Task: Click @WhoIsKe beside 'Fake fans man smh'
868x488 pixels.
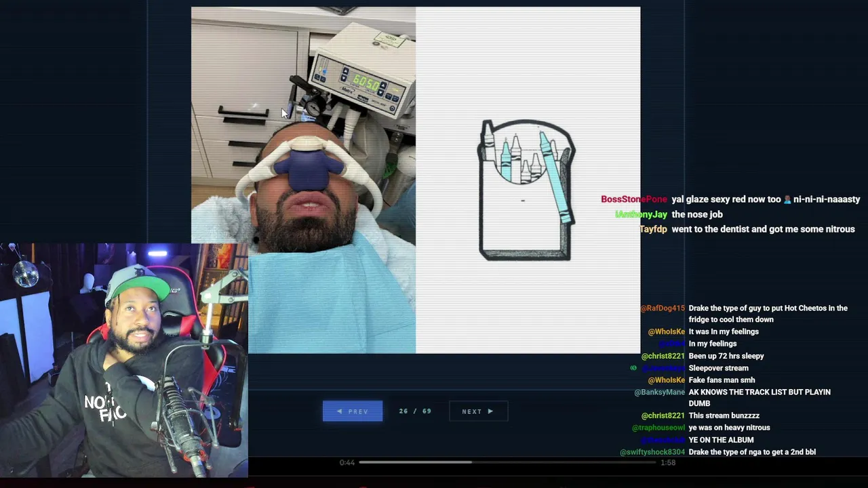Action: pos(667,380)
